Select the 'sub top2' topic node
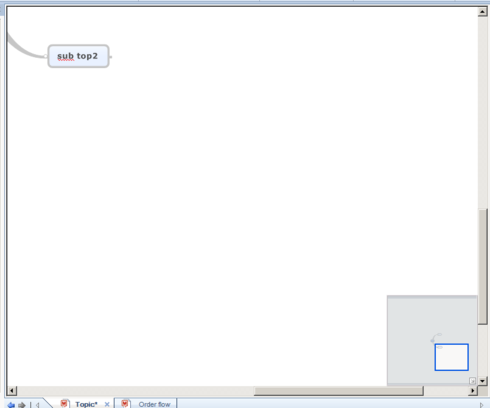Screen dimensions: 490x408 tap(78, 56)
